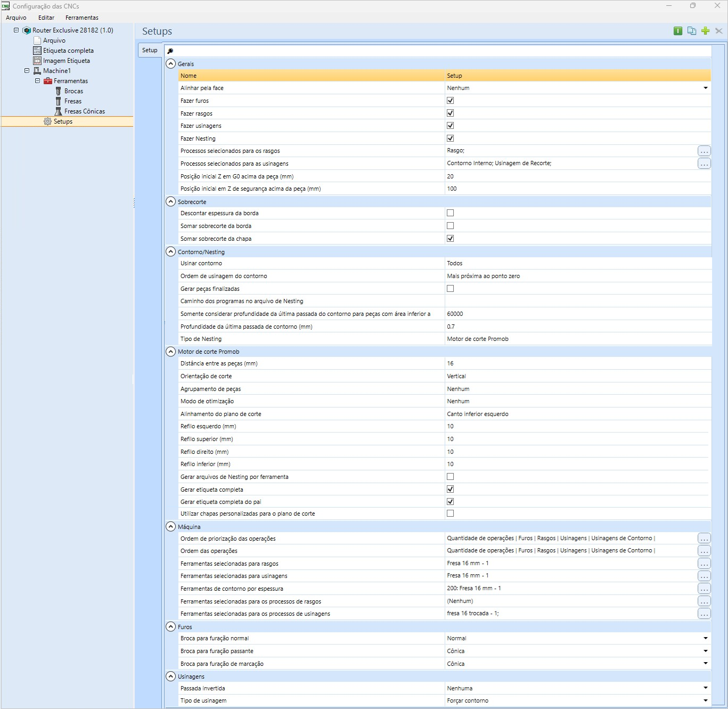Open the Passada invertida dropdown

(x=706, y=688)
